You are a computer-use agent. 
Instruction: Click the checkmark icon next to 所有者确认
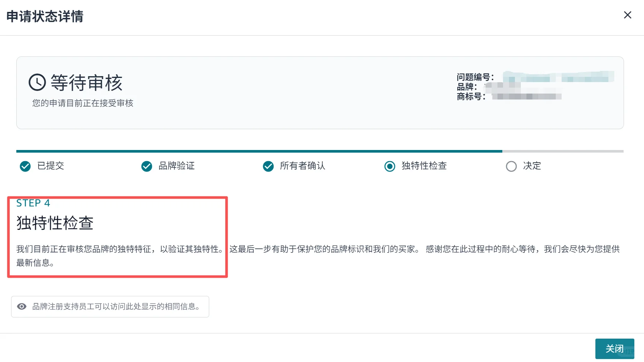click(268, 166)
